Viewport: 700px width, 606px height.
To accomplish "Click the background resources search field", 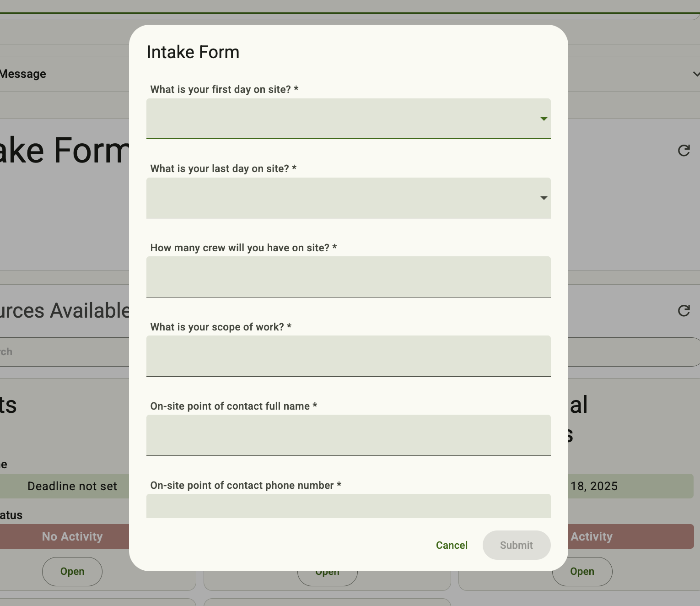I will click(x=65, y=352).
